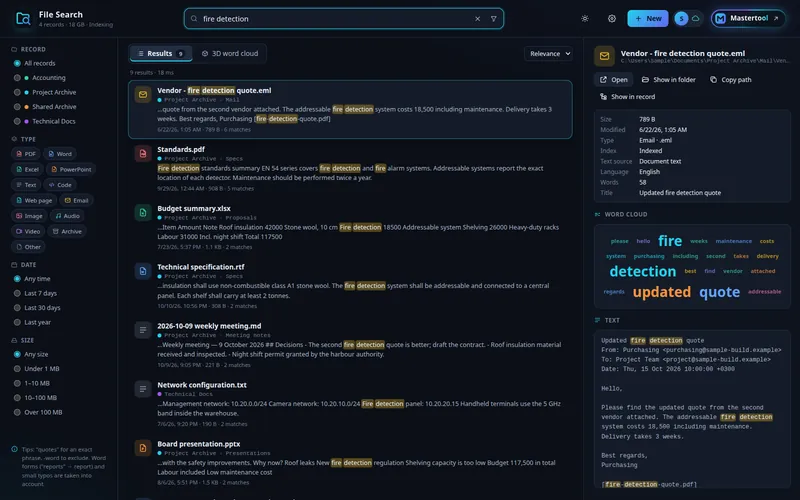Select Last 30 days date filter
This screenshot has height=500, width=800.
point(37,308)
